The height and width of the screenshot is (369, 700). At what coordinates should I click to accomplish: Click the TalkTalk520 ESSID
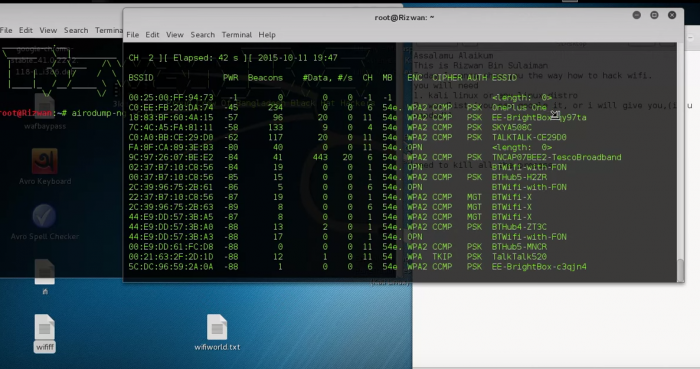tap(519, 257)
